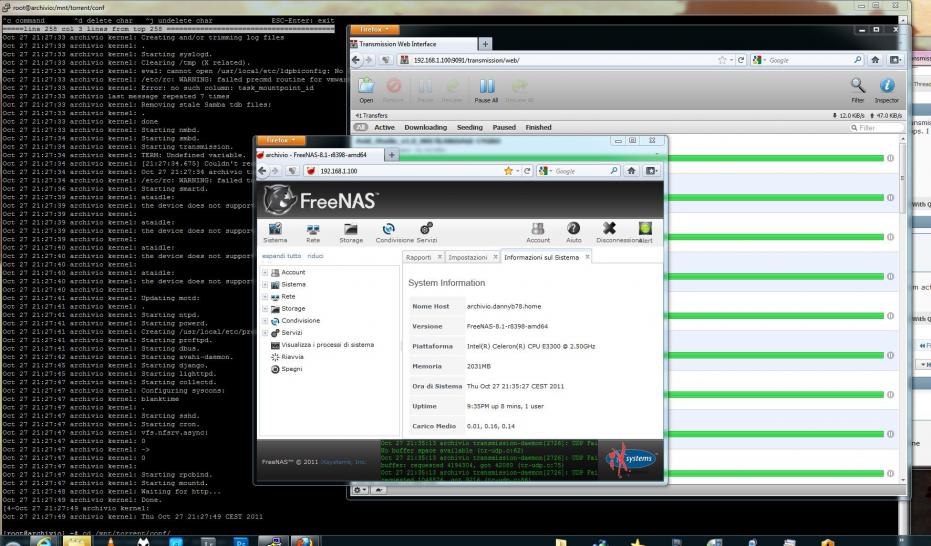This screenshot has height=546, width=931.
Task: Click the Open torrent icon in Transmission
Action: pyautogui.click(x=366, y=91)
